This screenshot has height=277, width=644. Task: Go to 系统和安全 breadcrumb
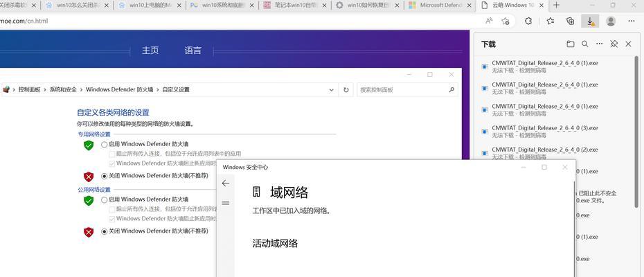(x=63, y=89)
